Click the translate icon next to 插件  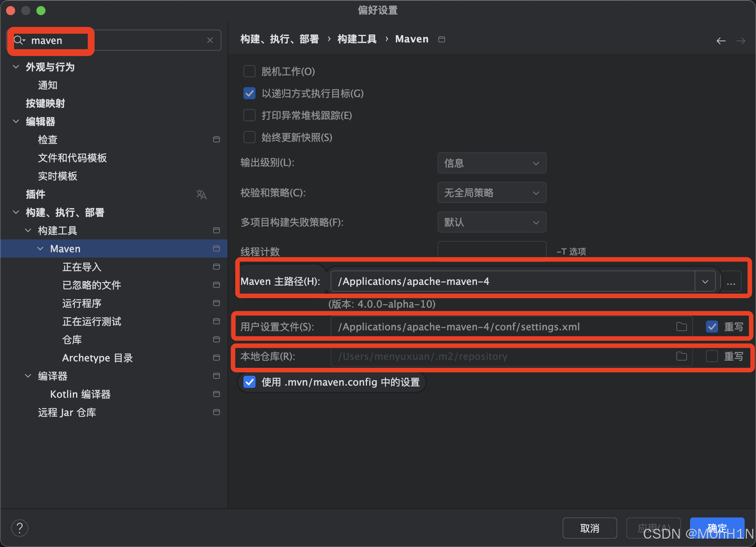point(201,194)
